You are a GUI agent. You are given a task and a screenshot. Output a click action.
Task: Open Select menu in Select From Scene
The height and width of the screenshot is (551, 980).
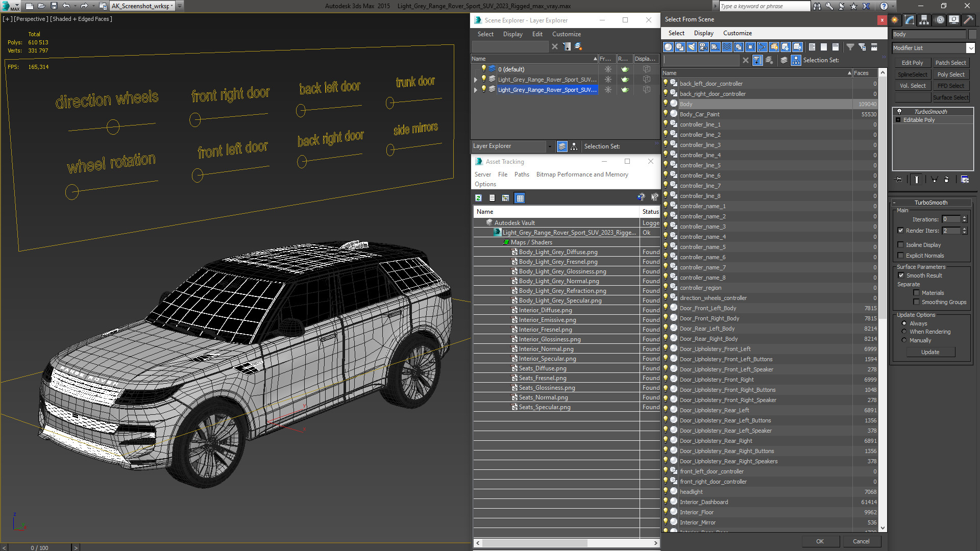point(676,33)
